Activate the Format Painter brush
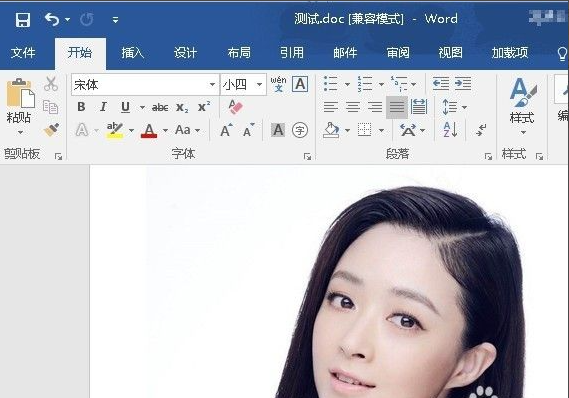 [51, 130]
